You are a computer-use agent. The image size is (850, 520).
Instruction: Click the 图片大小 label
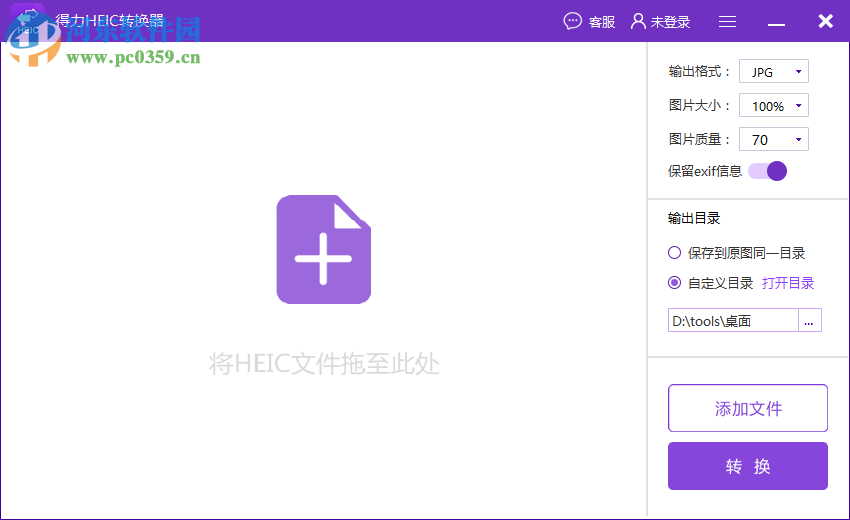[699, 105]
